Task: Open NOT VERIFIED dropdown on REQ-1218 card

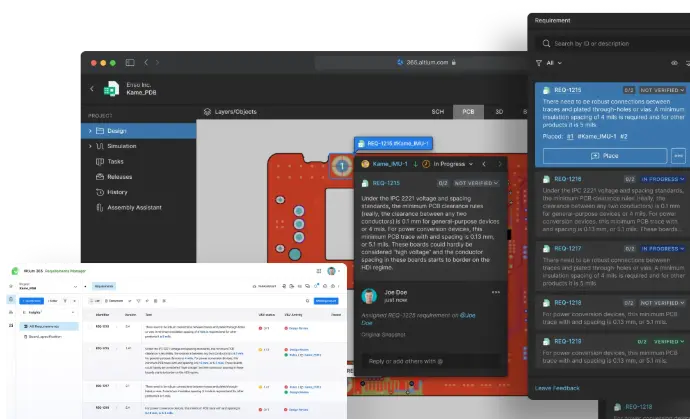Action: click(662, 303)
